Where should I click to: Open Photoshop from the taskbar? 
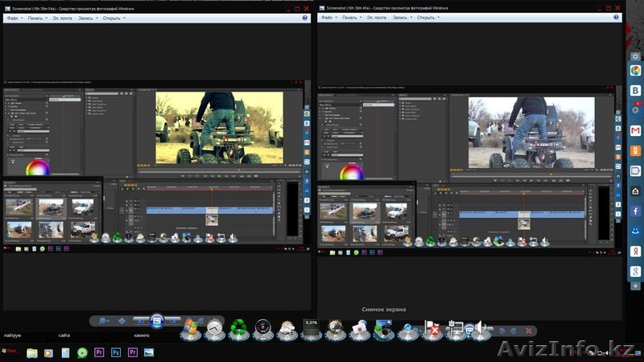tap(117, 352)
